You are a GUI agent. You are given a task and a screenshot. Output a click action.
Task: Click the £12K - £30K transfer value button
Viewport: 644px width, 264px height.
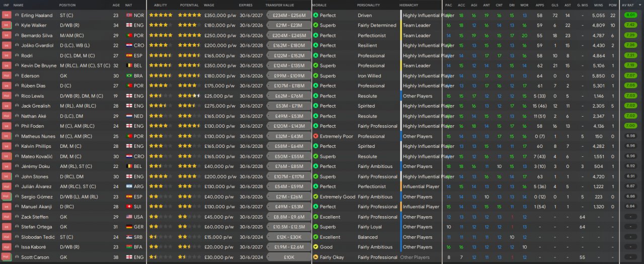[288, 237]
